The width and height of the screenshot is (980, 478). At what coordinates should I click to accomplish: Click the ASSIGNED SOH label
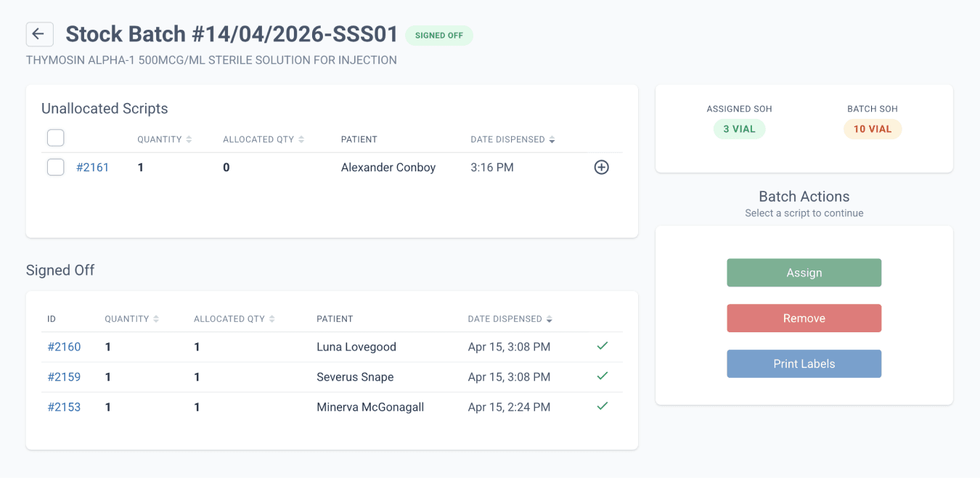(739, 109)
